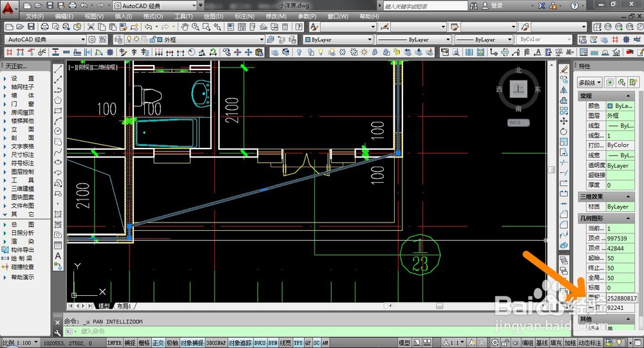Select the Move tool in modify toolbar
The image size is (644, 348).
(564, 121)
